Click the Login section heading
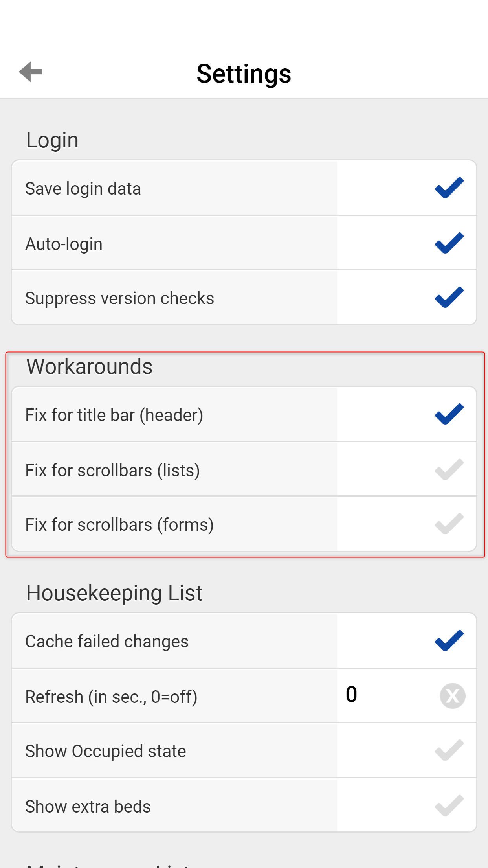The height and width of the screenshot is (868, 488). pyautogui.click(x=52, y=140)
